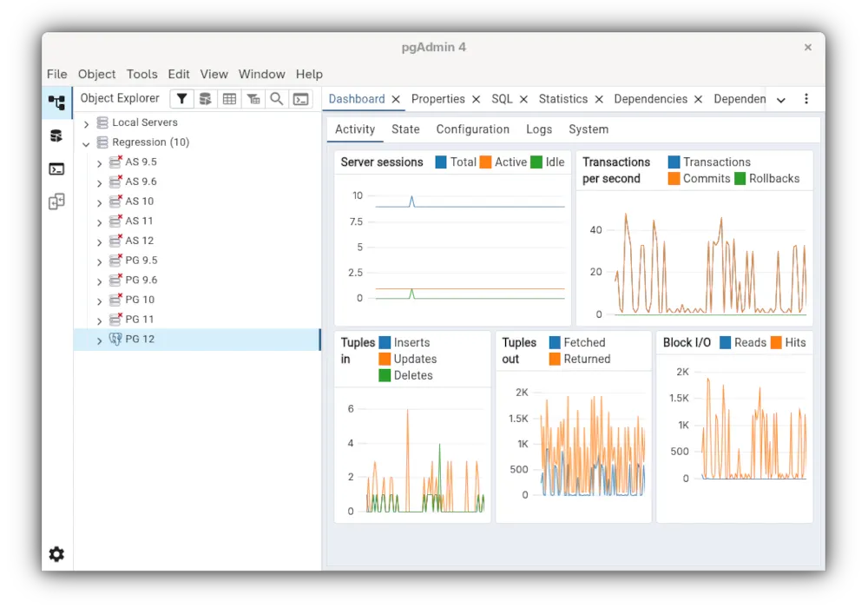Collapse the Regression (10) server group
The height and width of the screenshot is (608, 868).
tap(86, 143)
